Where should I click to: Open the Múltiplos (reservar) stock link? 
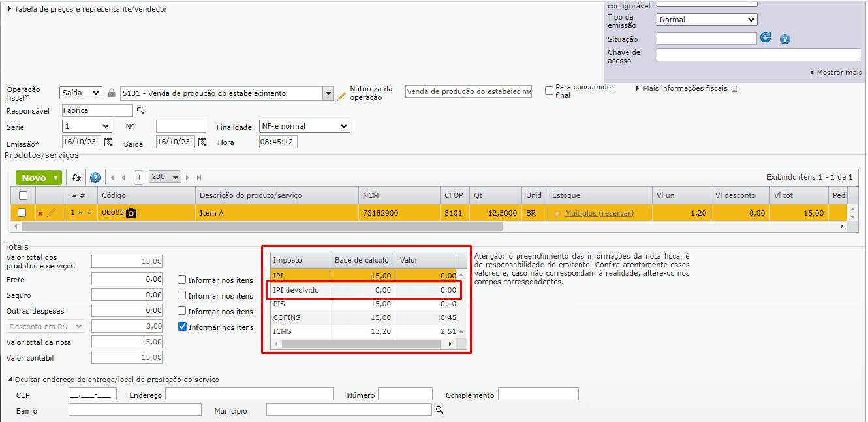(x=599, y=213)
